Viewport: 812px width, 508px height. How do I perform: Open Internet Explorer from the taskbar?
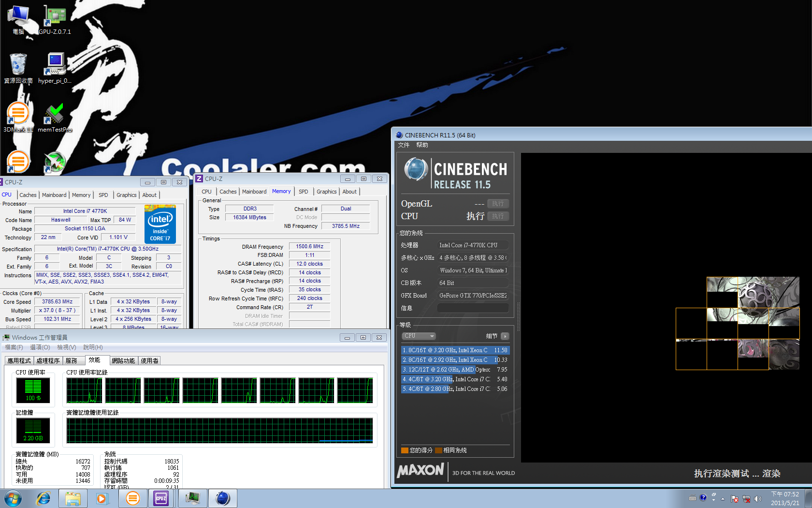[x=43, y=498]
